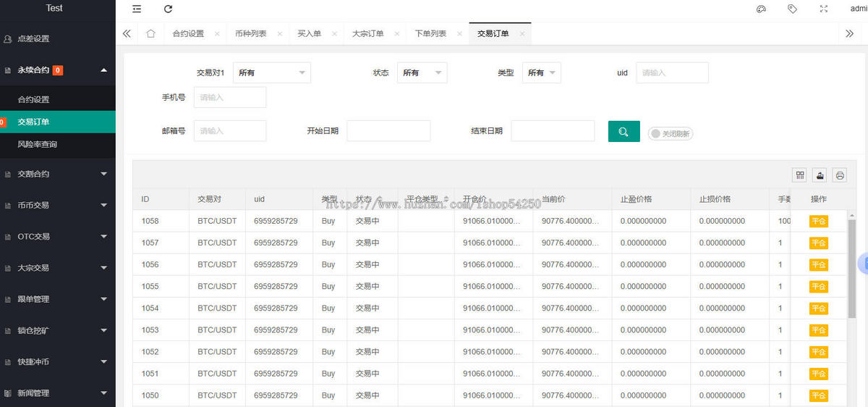The height and width of the screenshot is (407, 868).
Task: Expand the 新闻管理 sidebar menu
Action: [x=58, y=393]
